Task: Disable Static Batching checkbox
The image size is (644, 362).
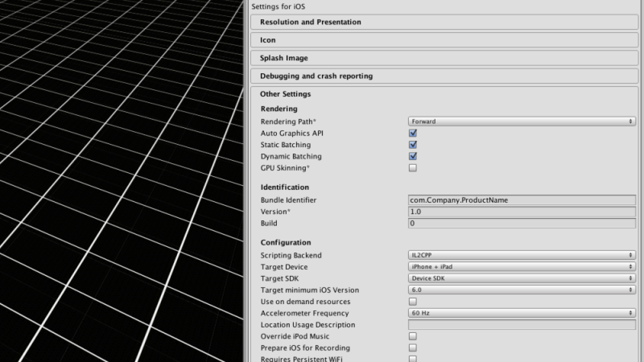Action: tap(413, 145)
